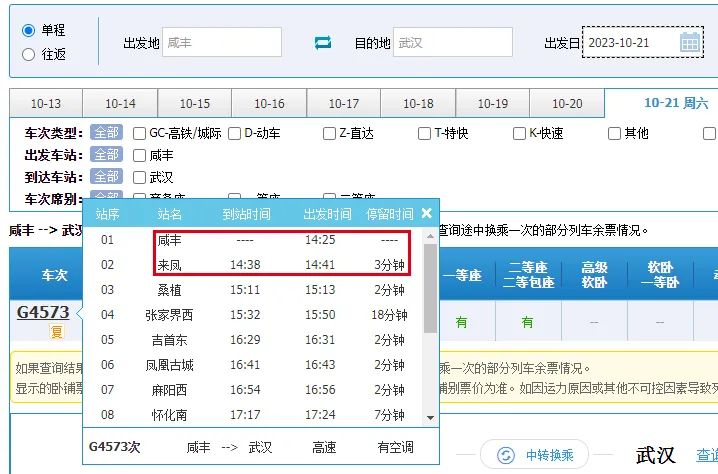This screenshot has width=718, height=474.
Task: Click the 目的地 destination field
Action: pyautogui.click(x=452, y=43)
